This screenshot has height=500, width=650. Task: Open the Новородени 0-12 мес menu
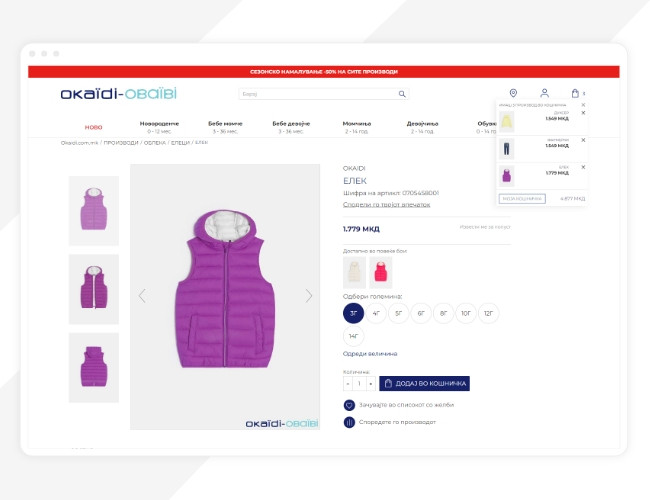(x=159, y=127)
